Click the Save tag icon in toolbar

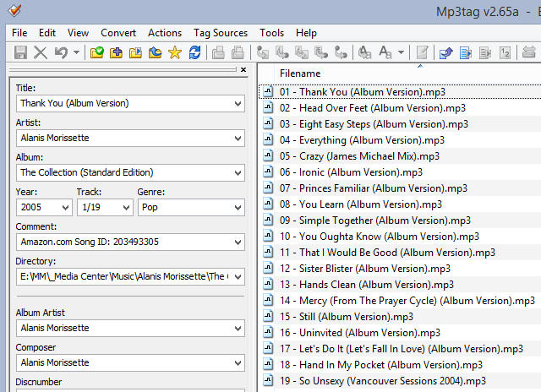point(20,52)
